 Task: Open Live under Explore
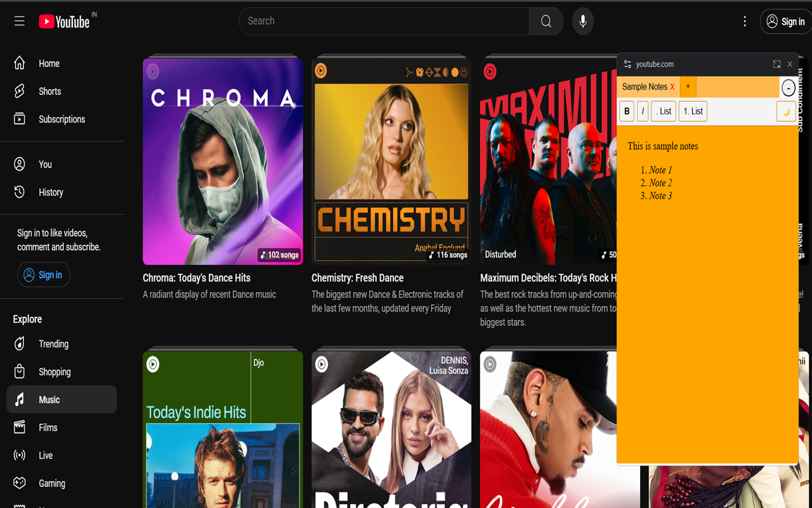tap(62, 456)
